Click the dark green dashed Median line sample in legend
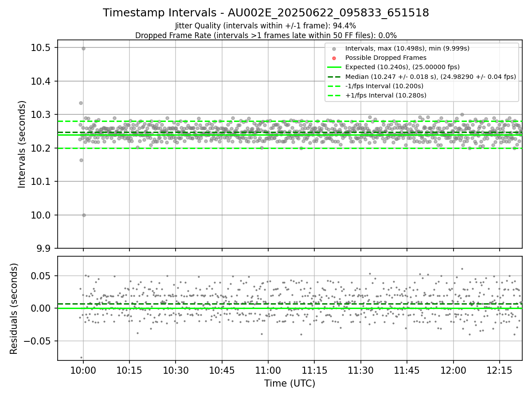 point(334,77)
